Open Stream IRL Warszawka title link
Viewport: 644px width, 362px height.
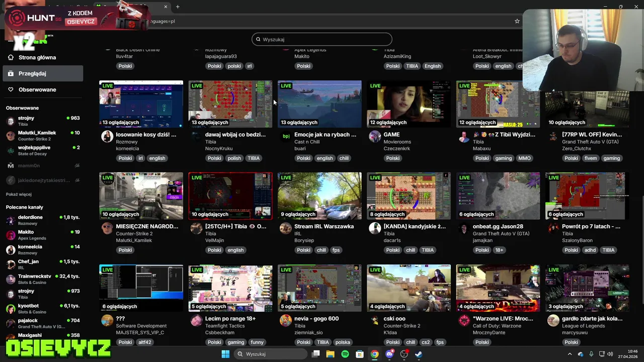(x=324, y=226)
